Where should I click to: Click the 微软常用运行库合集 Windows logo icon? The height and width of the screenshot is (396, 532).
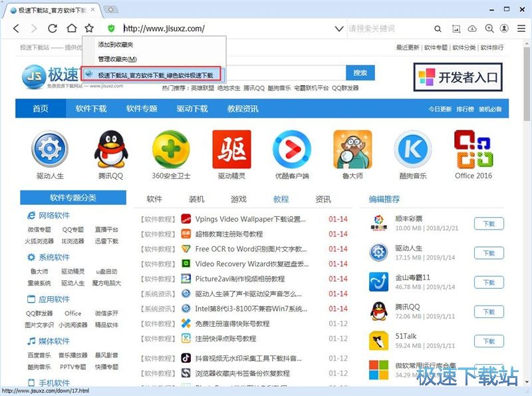(378, 370)
